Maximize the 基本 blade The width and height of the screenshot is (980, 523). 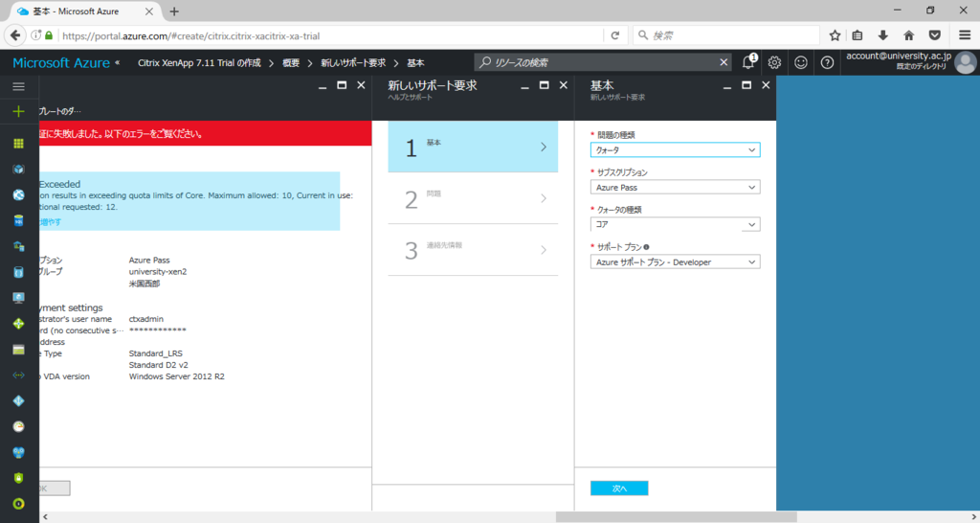pos(746,85)
